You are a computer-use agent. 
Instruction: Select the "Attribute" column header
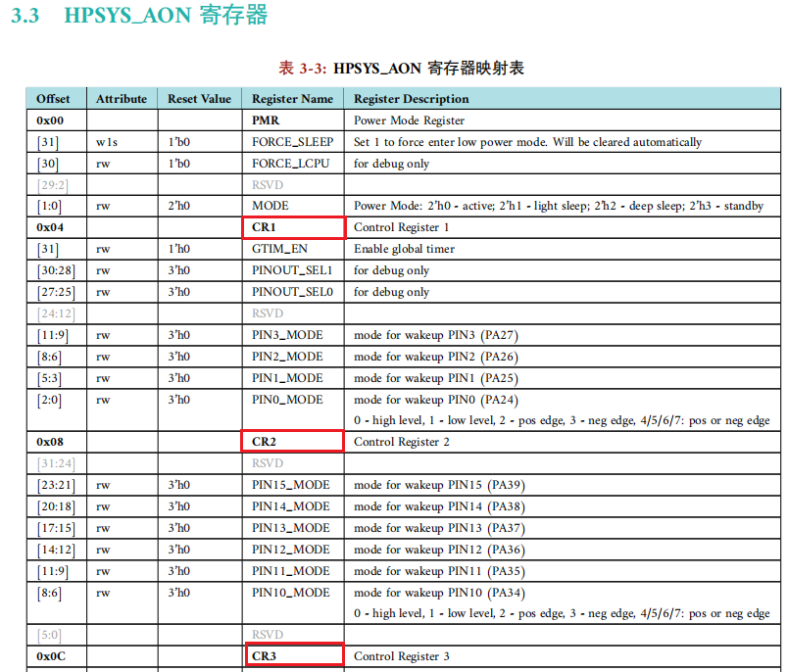pos(122,99)
